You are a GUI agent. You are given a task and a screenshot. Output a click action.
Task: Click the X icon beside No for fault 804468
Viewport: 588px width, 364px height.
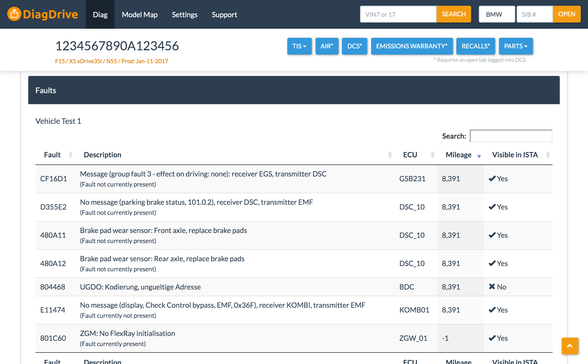[x=492, y=286]
